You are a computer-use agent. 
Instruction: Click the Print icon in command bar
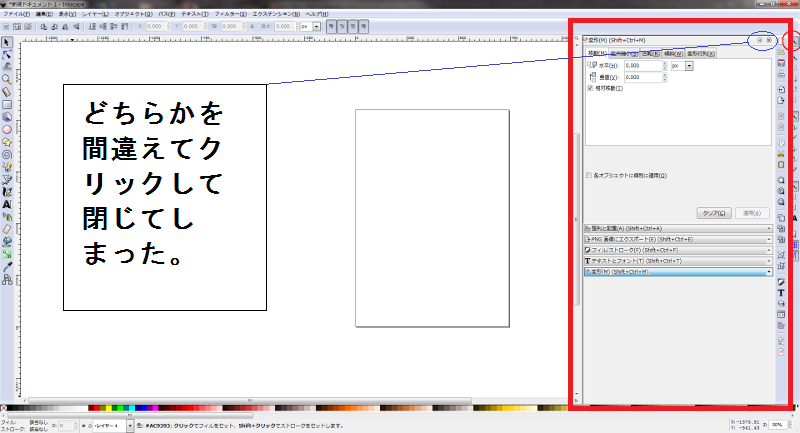(781, 74)
